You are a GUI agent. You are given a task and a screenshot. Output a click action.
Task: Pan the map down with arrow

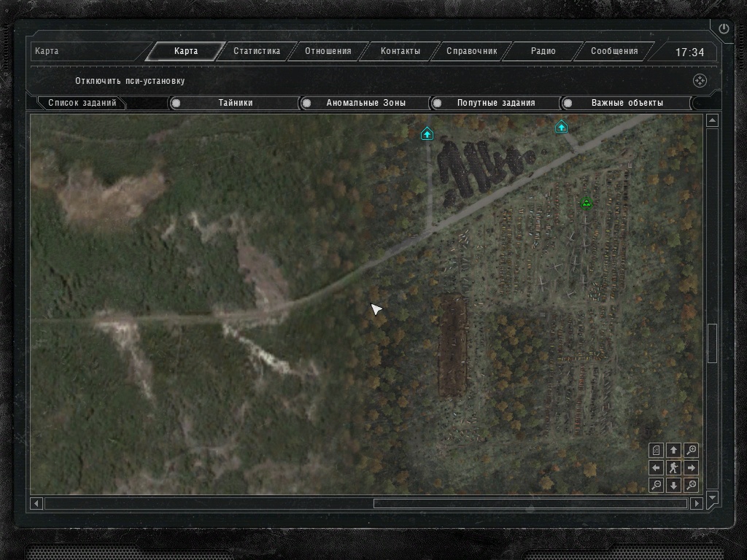pos(673,485)
